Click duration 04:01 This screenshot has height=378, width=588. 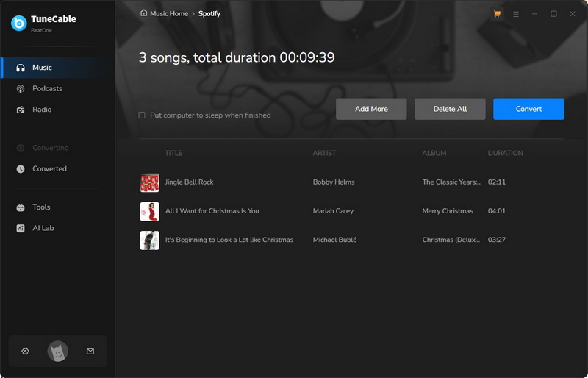497,211
